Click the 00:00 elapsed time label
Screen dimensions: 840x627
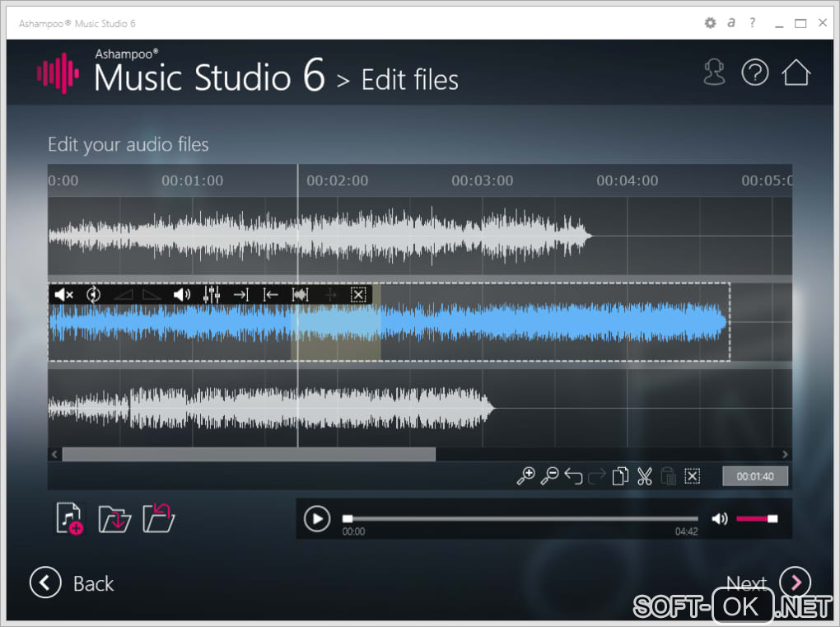click(x=353, y=531)
